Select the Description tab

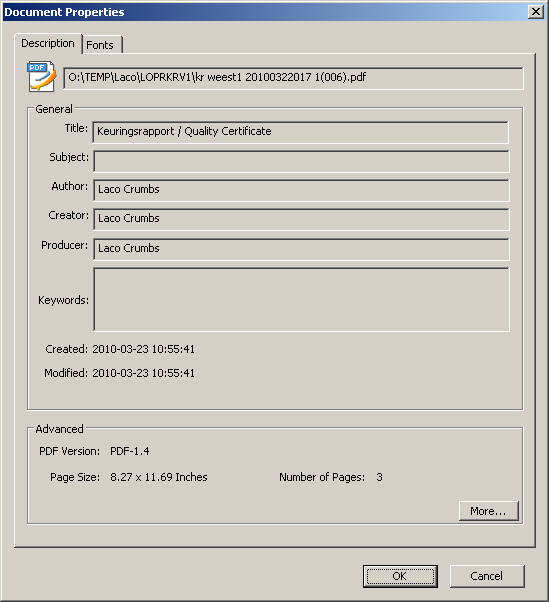click(x=48, y=43)
